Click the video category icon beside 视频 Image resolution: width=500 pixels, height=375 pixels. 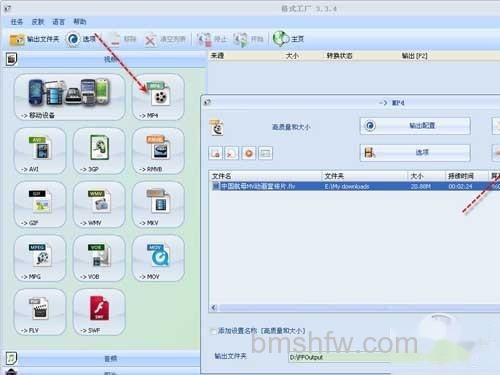pyautogui.click(x=12, y=59)
